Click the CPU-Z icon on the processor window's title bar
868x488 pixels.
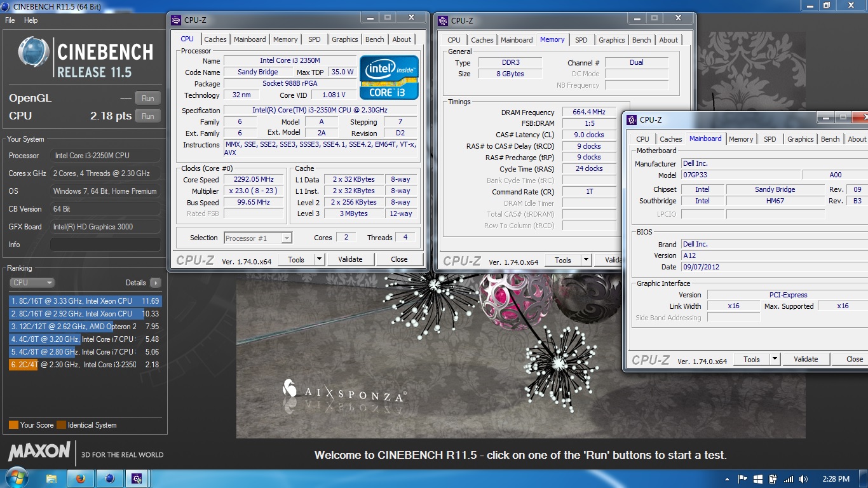(x=177, y=20)
